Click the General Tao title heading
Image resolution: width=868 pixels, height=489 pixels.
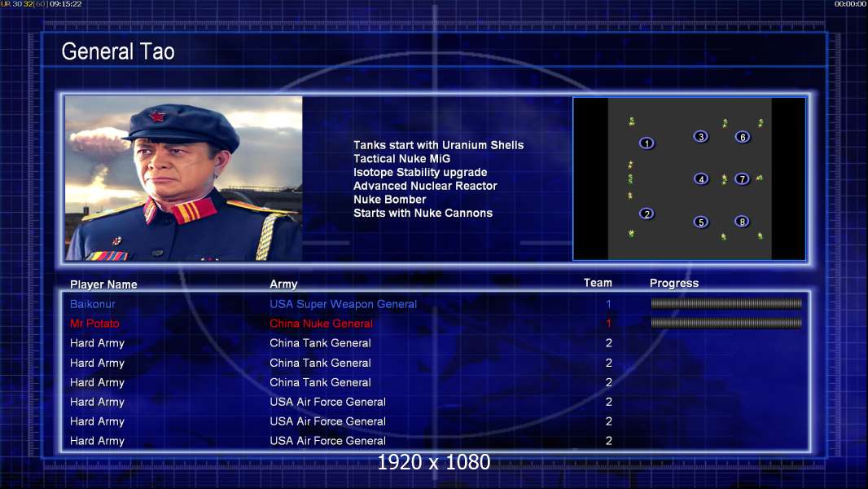tap(118, 51)
